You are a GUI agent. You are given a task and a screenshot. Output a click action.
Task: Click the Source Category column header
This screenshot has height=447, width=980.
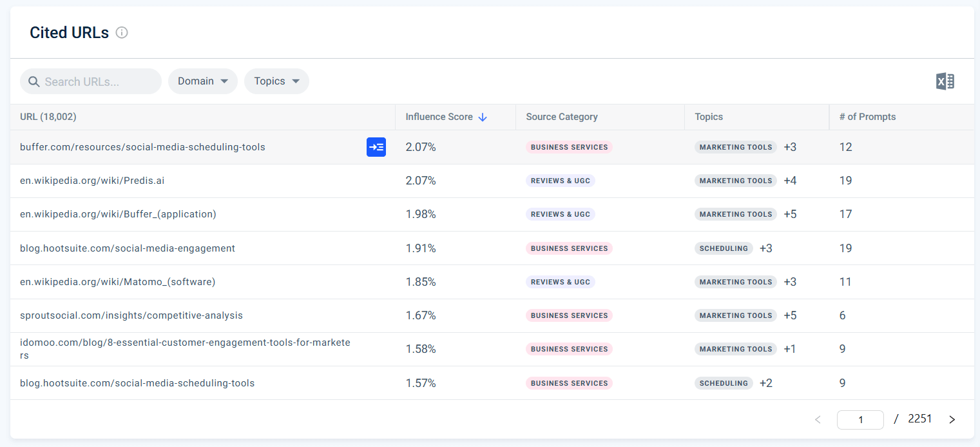561,117
